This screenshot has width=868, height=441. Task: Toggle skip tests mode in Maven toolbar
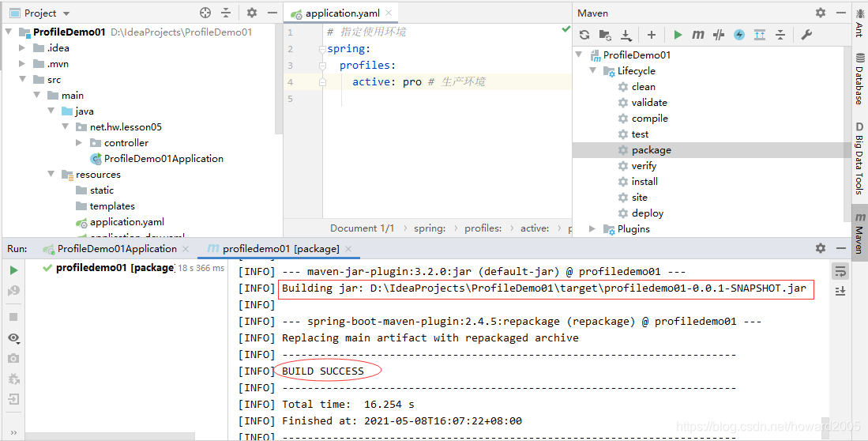pyautogui.click(x=719, y=35)
